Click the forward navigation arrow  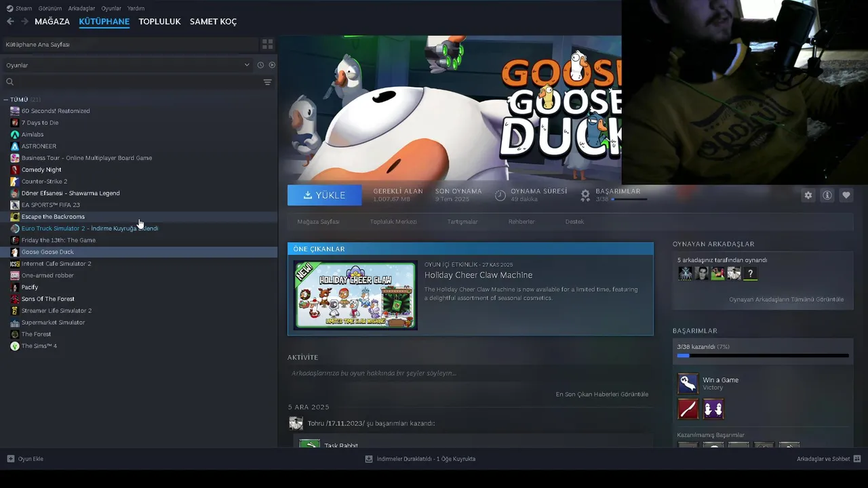tap(24, 22)
